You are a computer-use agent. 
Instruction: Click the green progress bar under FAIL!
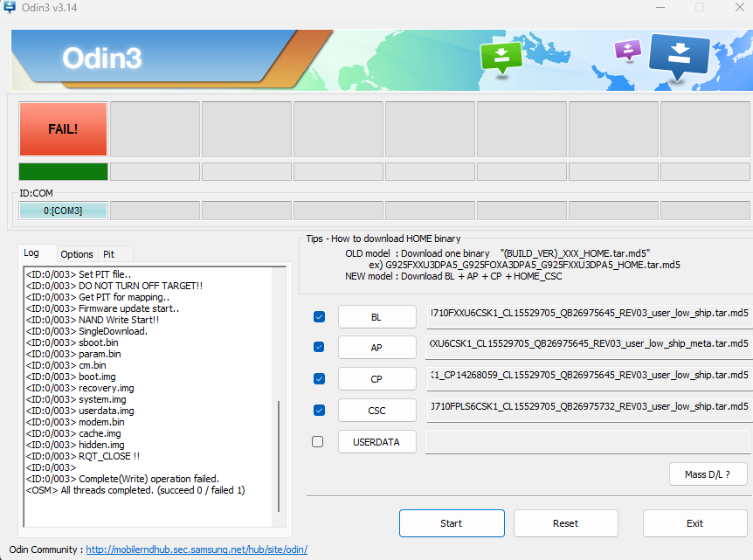pyautogui.click(x=63, y=171)
